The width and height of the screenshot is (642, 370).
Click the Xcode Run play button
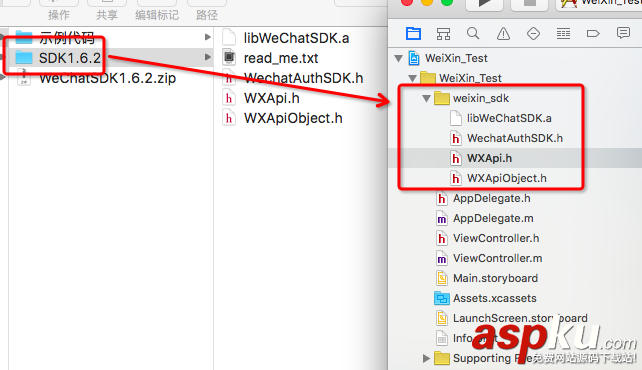coord(485,3)
